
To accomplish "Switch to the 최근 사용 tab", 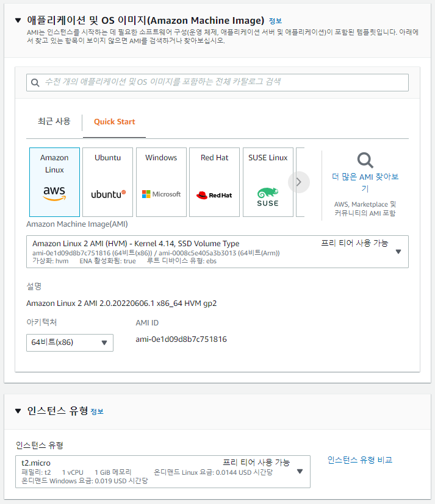I will [54, 121].
